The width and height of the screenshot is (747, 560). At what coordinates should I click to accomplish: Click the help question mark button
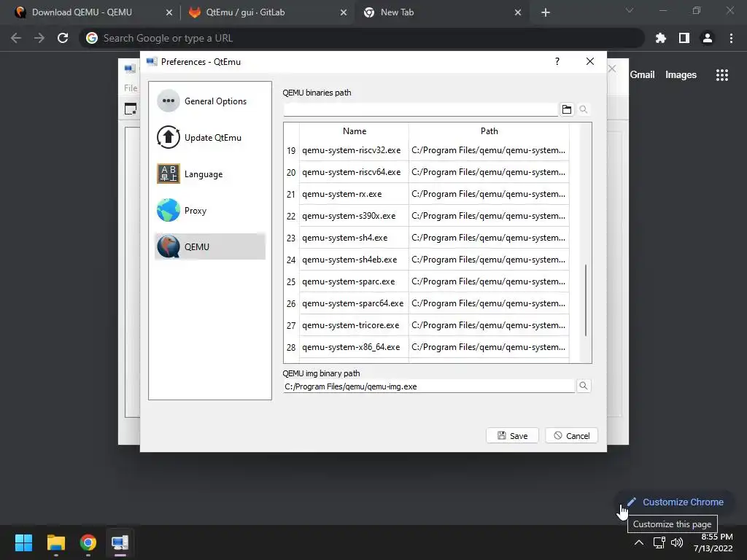(x=557, y=61)
